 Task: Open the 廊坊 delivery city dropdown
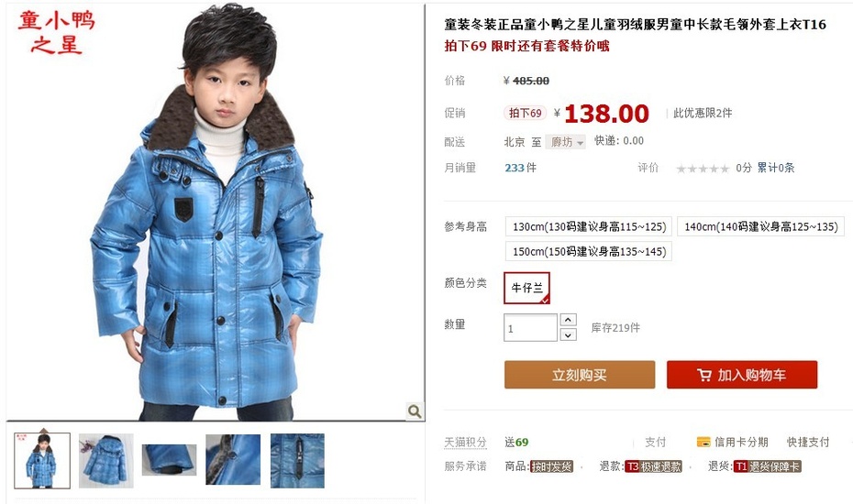[x=565, y=142]
